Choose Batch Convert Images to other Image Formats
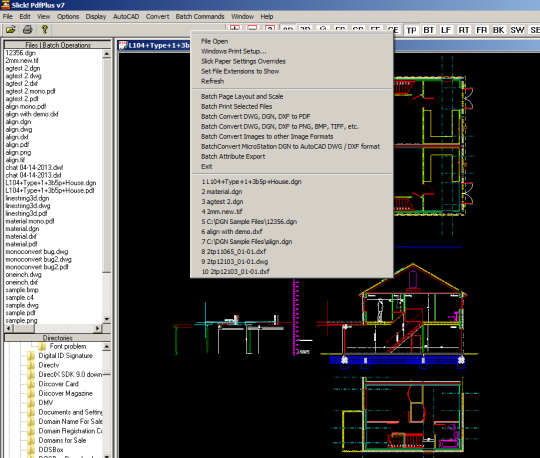The height and width of the screenshot is (458, 540). [267, 136]
